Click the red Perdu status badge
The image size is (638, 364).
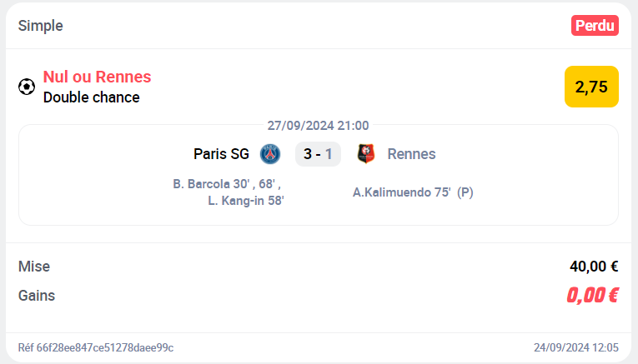pyautogui.click(x=595, y=26)
